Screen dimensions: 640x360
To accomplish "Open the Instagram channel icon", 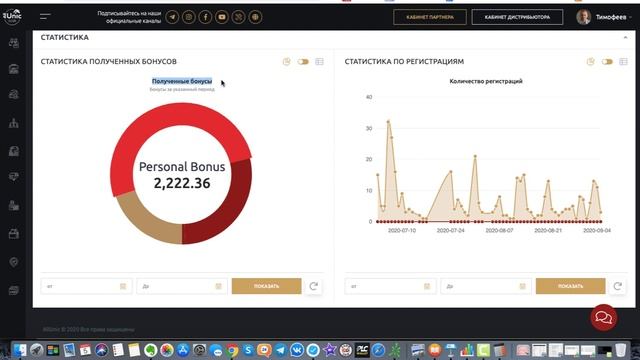I will (189, 17).
